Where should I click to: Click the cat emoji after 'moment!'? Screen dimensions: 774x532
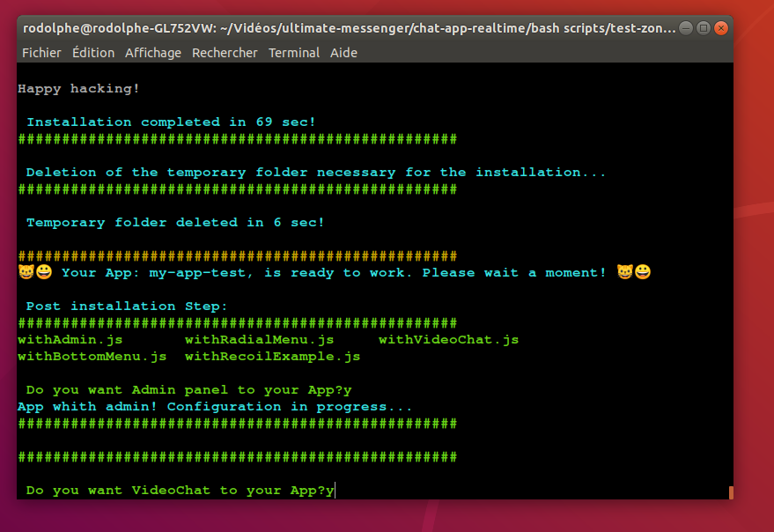[625, 272]
